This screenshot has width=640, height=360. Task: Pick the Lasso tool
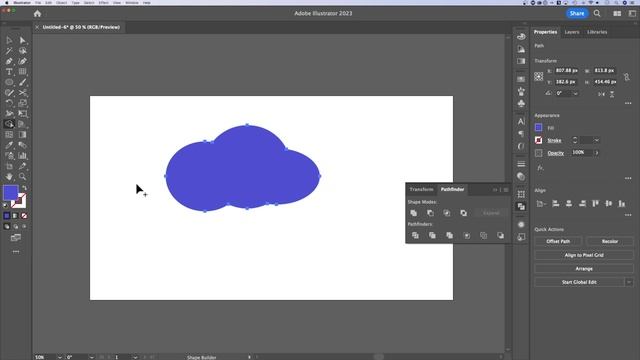(x=22, y=51)
